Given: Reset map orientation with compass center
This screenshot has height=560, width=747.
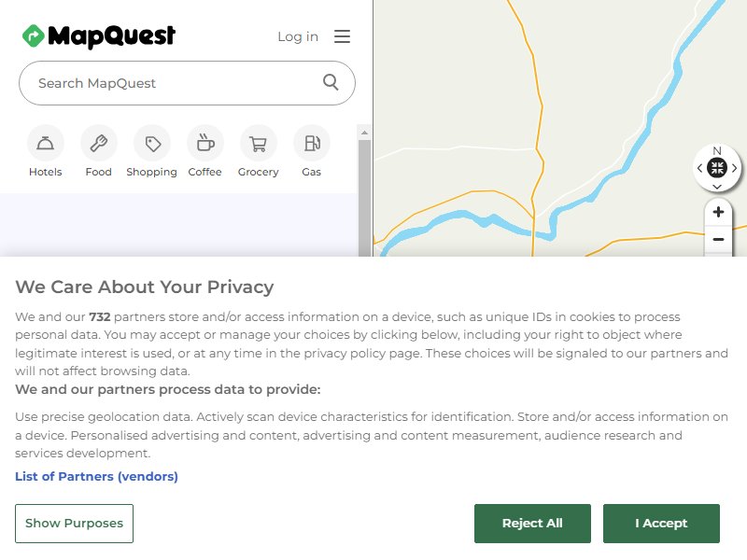Looking at the screenshot, I should click(717, 168).
